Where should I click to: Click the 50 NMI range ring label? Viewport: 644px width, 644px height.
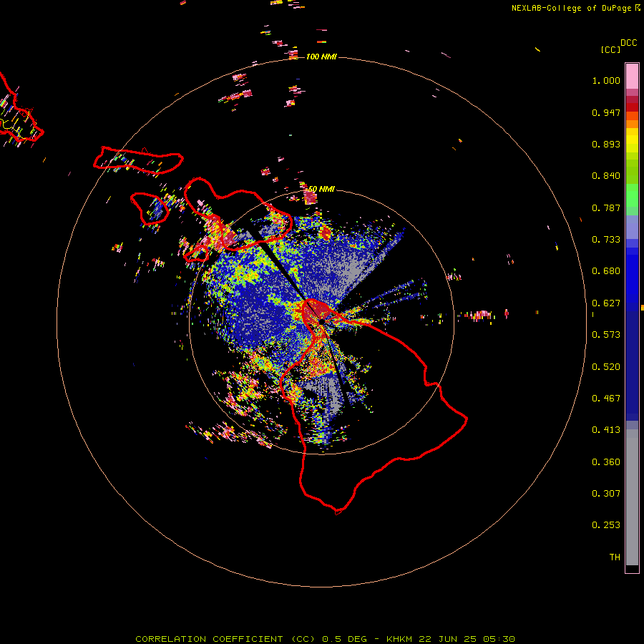coord(321,189)
